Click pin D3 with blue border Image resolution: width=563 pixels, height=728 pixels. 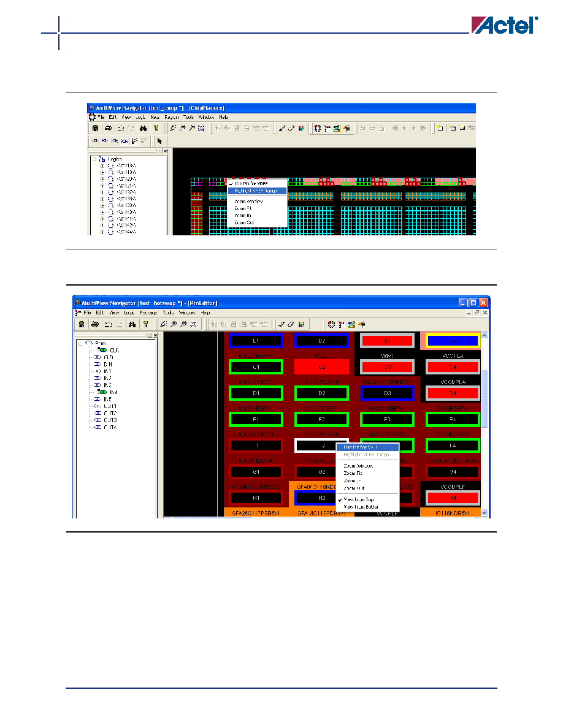click(x=388, y=393)
